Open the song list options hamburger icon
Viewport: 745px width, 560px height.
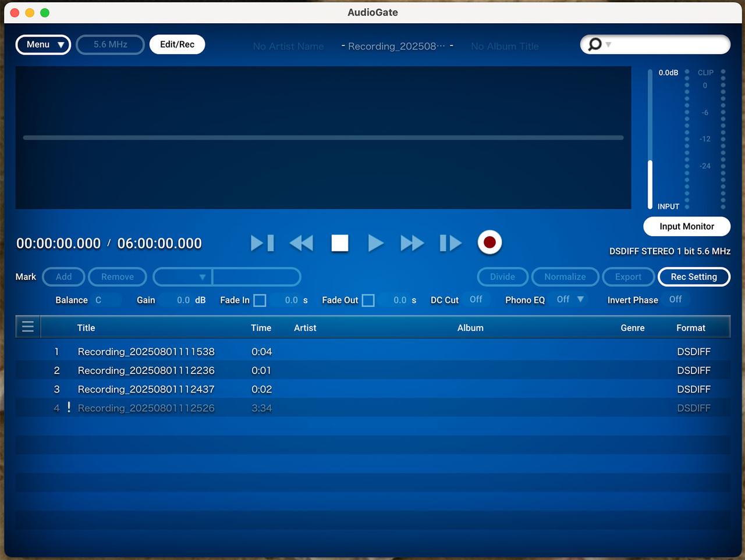point(27,326)
